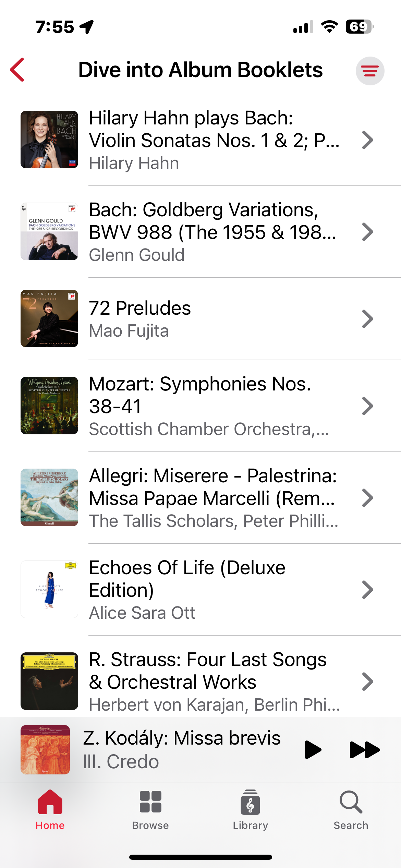
Task: Open Z. Kodály: Missa brevis now playing
Action: (x=182, y=750)
